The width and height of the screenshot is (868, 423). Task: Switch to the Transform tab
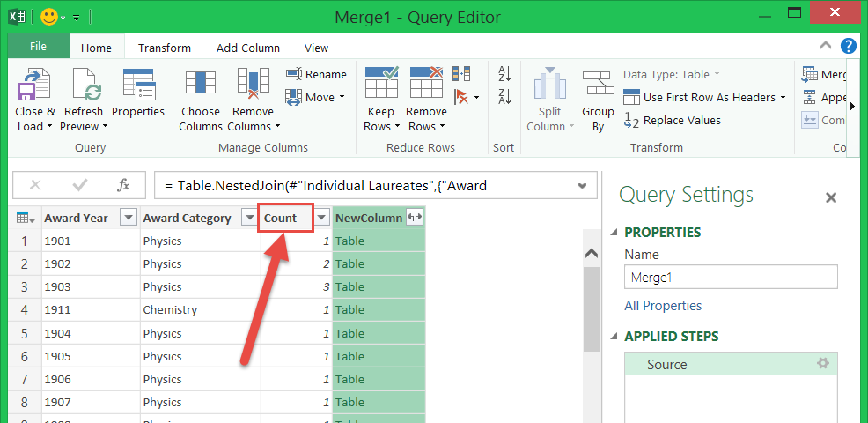[x=165, y=48]
